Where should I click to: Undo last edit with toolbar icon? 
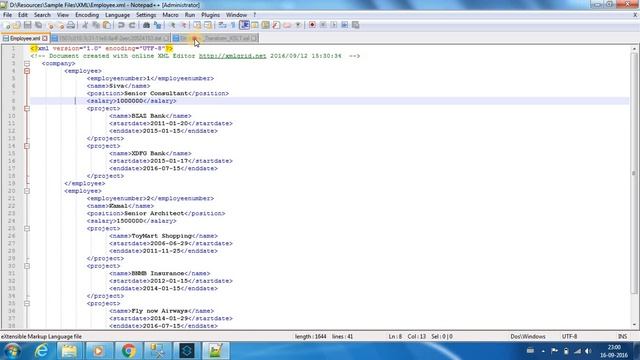(x=121, y=25)
